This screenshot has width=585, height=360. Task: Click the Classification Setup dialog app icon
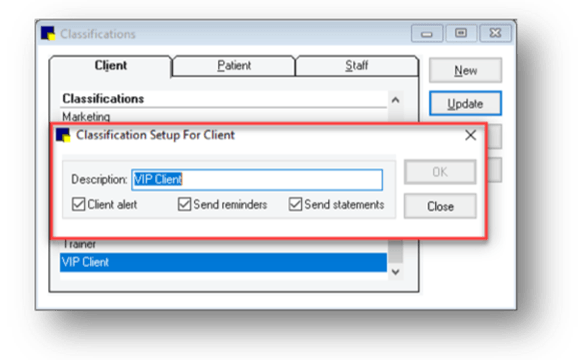click(x=63, y=135)
